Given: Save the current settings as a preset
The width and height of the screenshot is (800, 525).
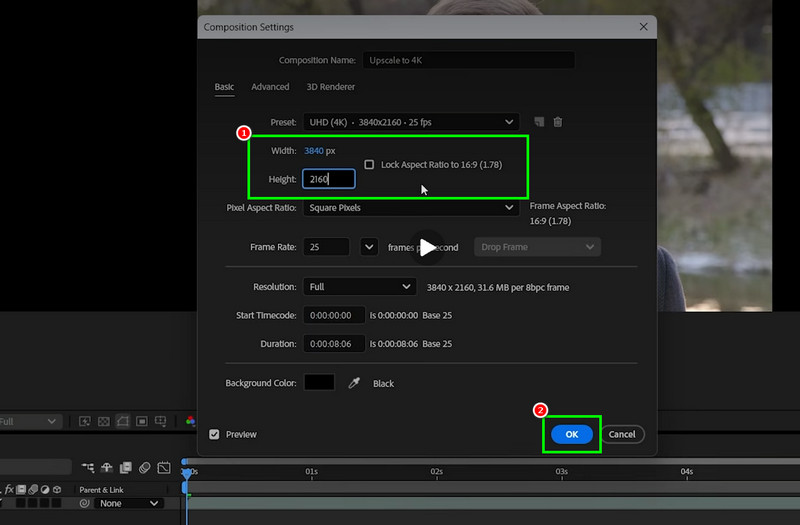Looking at the screenshot, I should (x=539, y=122).
